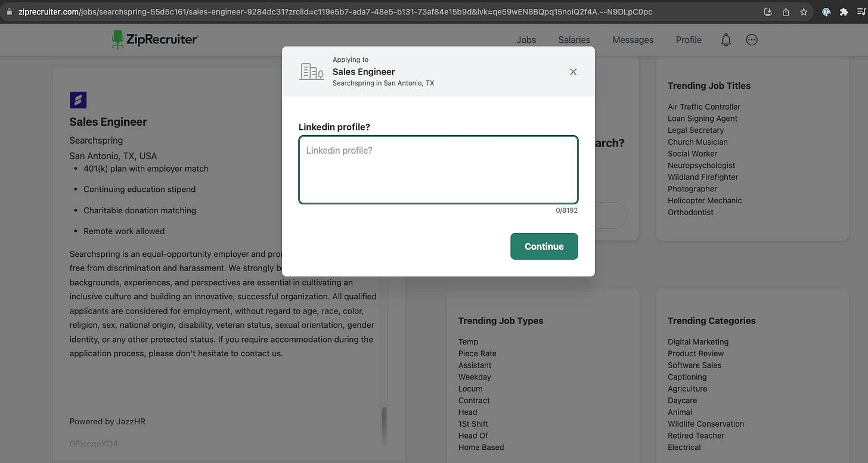Open Orthodontist link

pos(690,212)
